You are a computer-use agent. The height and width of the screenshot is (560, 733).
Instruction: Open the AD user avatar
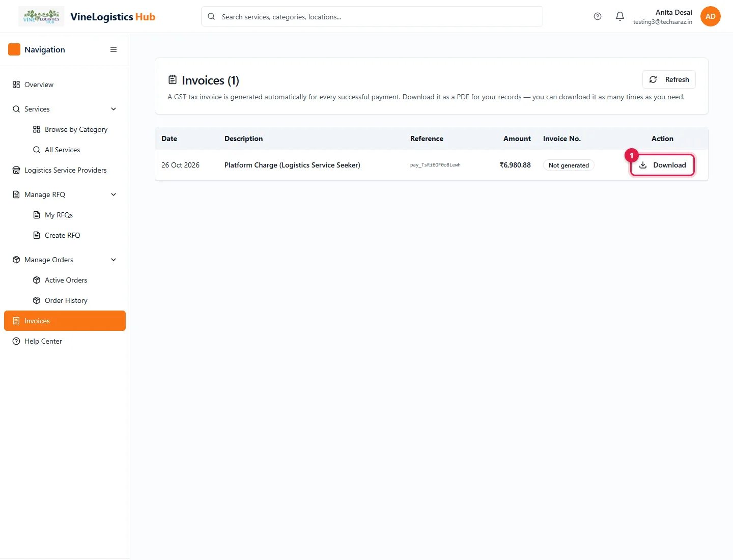tap(711, 16)
